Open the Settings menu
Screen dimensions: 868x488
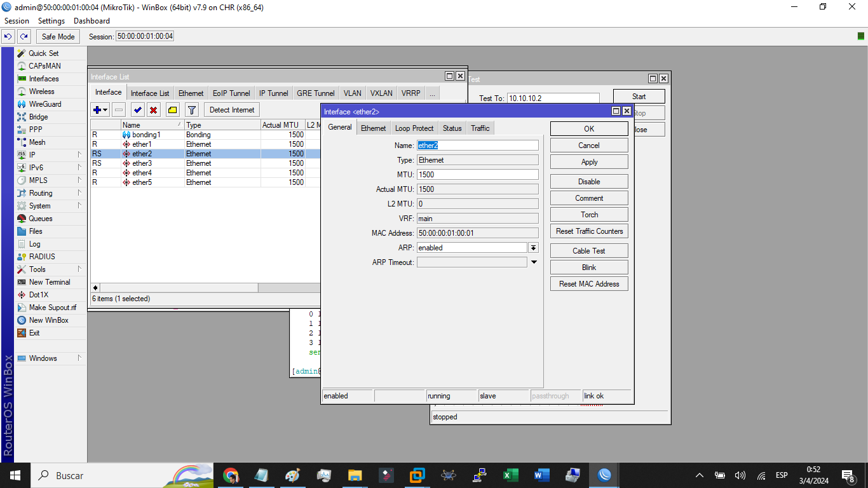tap(51, 21)
